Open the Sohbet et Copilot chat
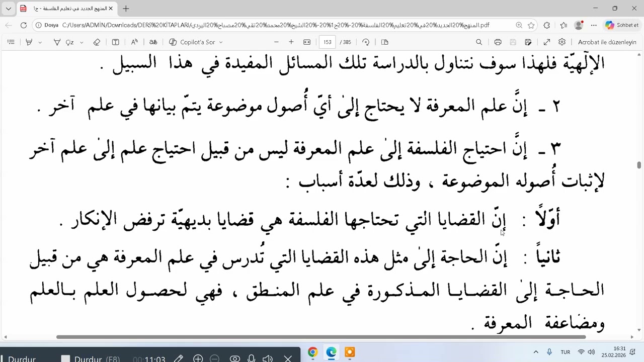644x362 pixels. [622, 25]
